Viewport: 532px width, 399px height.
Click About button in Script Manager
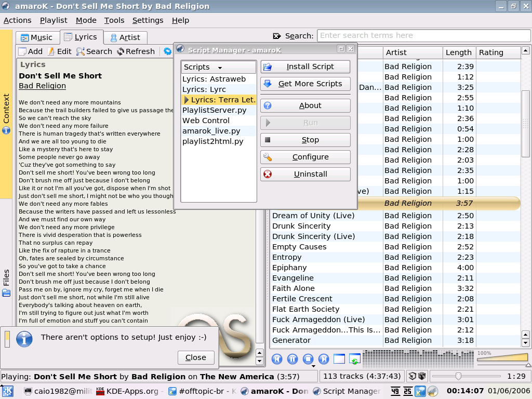tap(305, 105)
